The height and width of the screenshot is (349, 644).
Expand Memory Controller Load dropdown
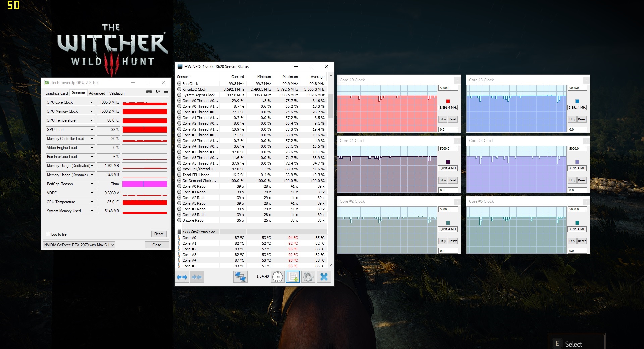(92, 139)
